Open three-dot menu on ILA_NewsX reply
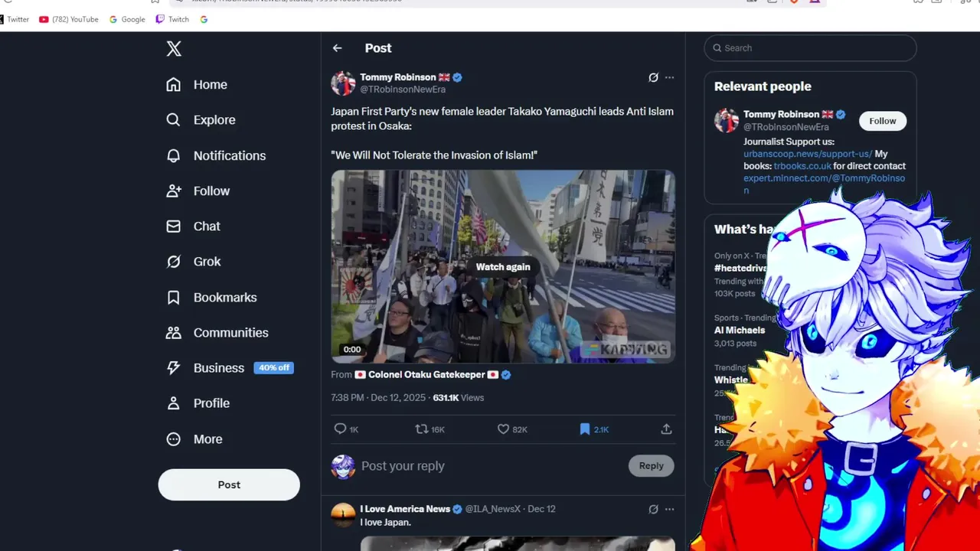The width and height of the screenshot is (980, 551). 669,509
